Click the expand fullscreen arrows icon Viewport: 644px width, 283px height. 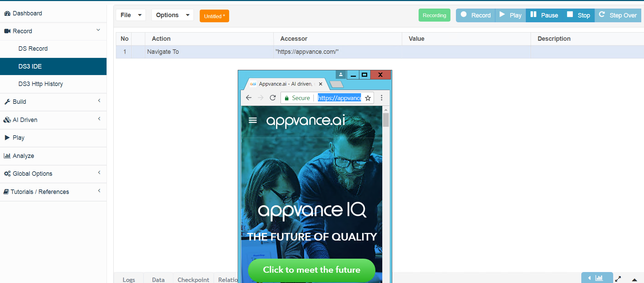618,279
